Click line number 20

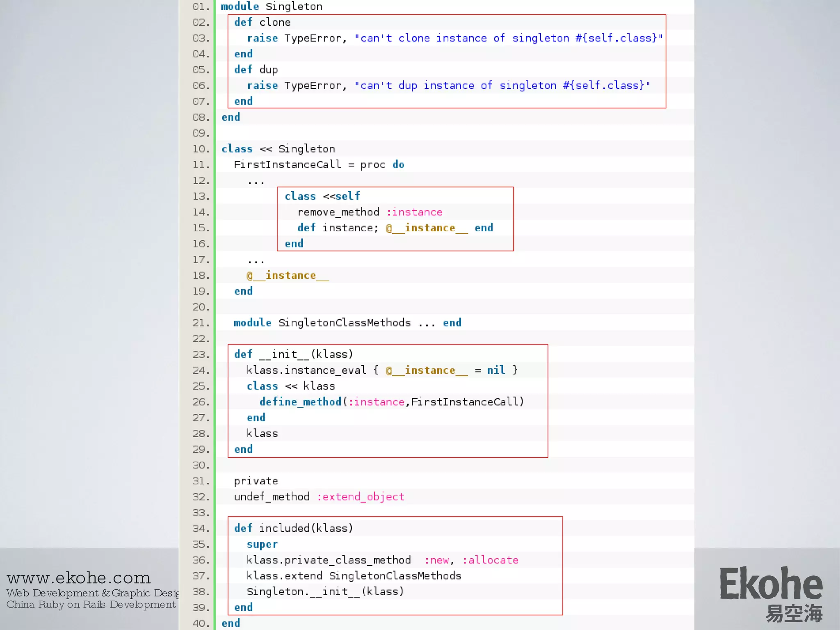(201, 307)
